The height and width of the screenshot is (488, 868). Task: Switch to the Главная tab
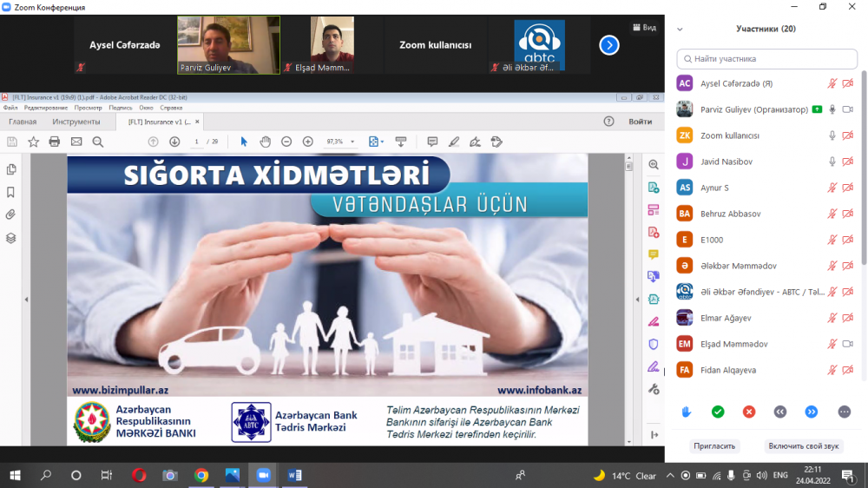[23, 122]
